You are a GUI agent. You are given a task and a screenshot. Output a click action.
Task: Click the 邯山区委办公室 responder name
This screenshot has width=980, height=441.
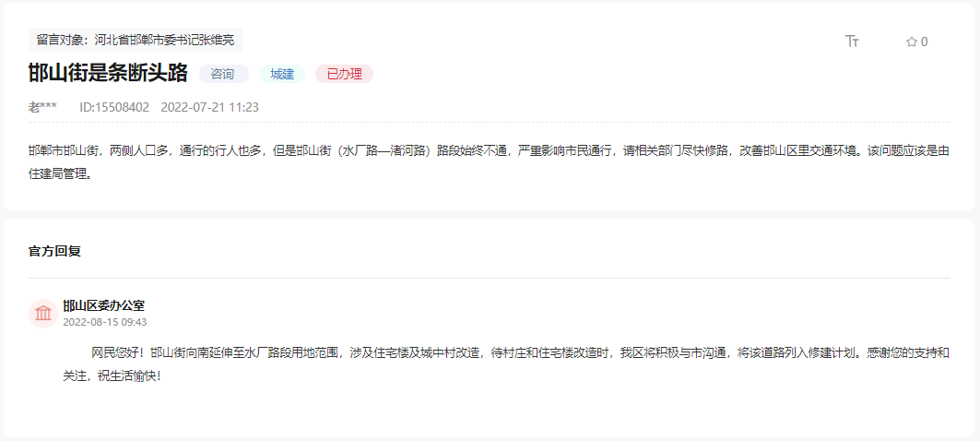[104, 306]
